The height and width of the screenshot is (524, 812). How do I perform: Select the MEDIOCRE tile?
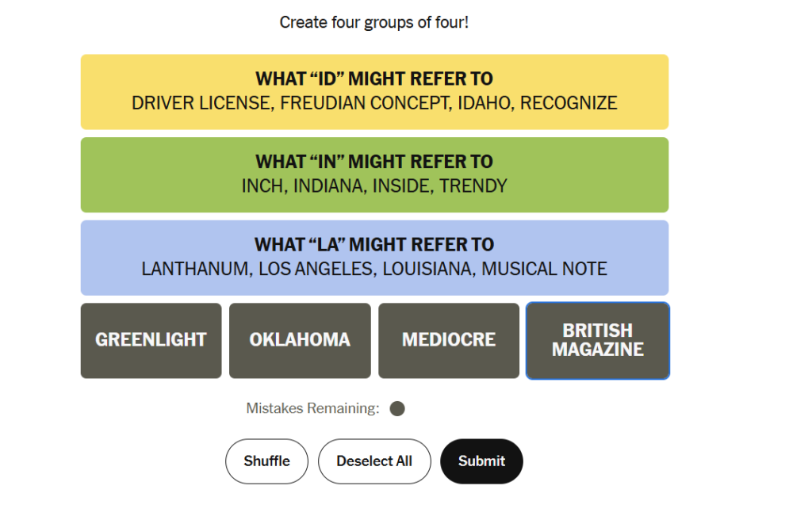[449, 341]
